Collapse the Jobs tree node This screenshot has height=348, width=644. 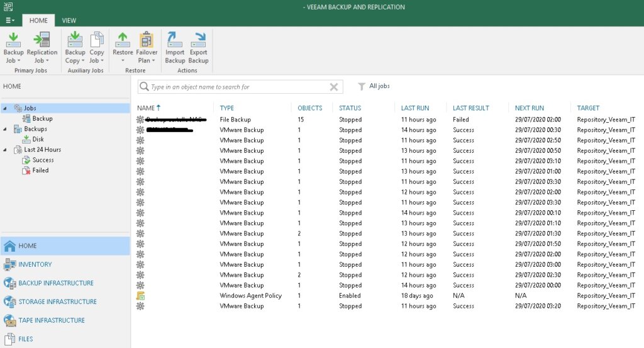click(6, 108)
